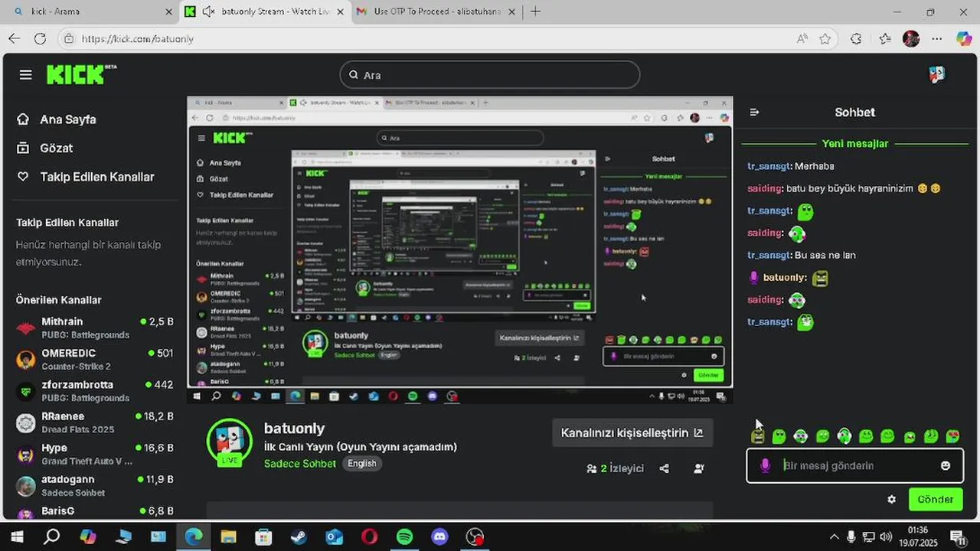Open Opera browser from the taskbar
Image resolution: width=980 pixels, height=551 pixels.
tap(369, 537)
